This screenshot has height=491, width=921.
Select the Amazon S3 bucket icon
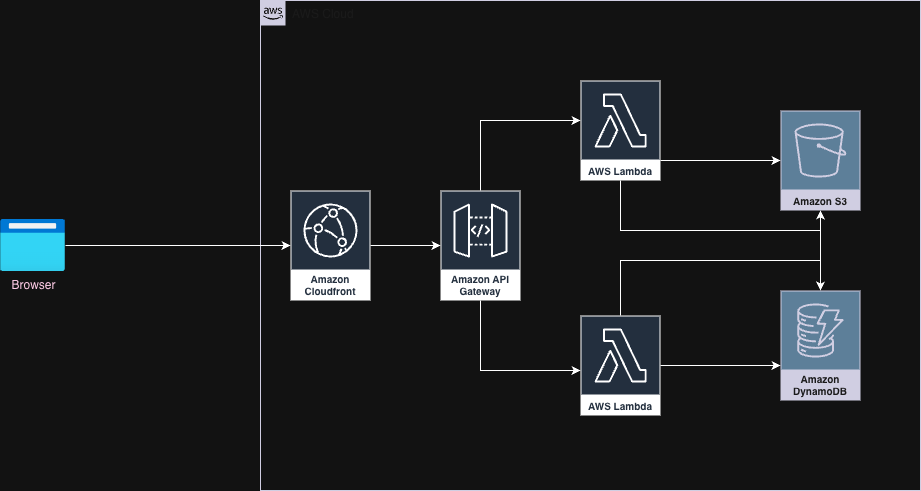[x=820, y=151]
